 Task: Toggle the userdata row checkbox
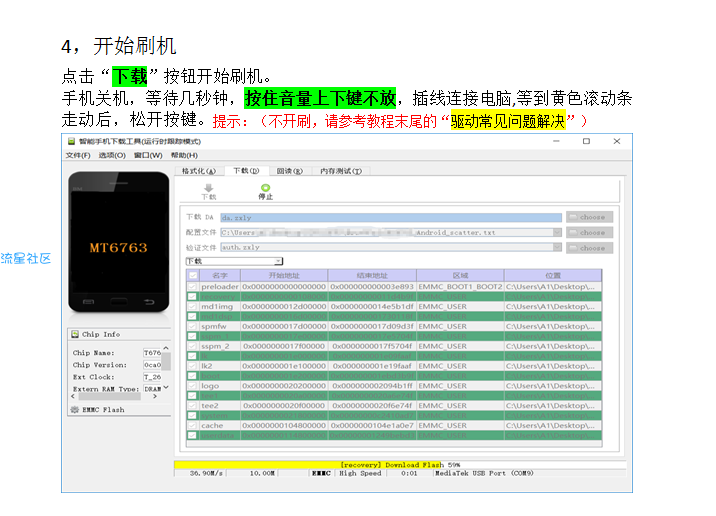(193, 436)
